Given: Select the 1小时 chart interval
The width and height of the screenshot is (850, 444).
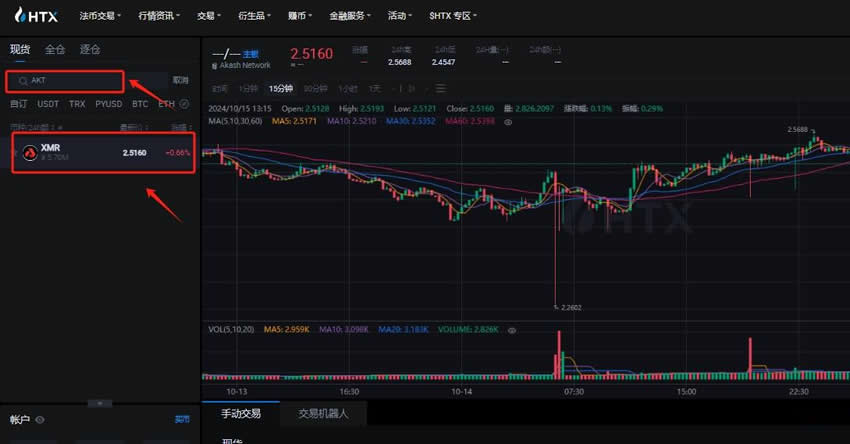Looking at the screenshot, I should pyautogui.click(x=347, y=88).
